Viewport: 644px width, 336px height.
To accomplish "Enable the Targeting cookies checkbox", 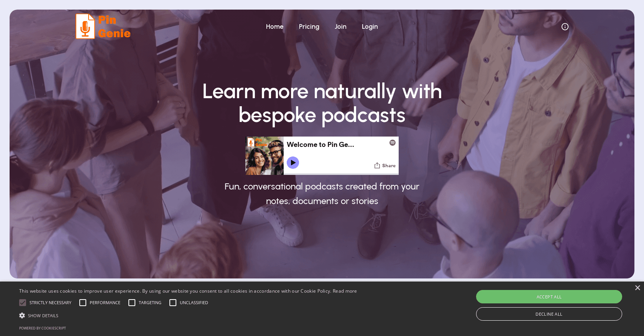I will click(x=132, y=303).
